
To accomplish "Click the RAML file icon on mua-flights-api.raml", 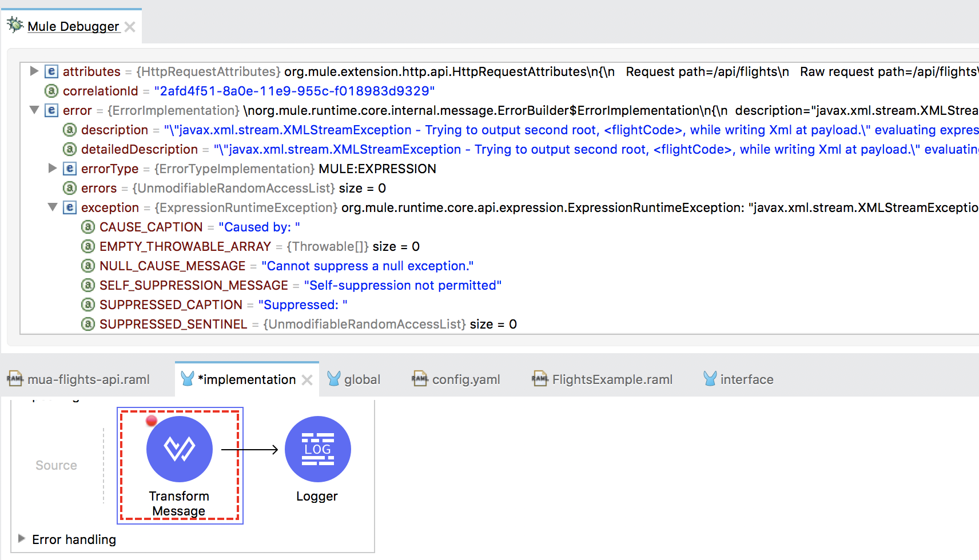I will pos(15,378).
